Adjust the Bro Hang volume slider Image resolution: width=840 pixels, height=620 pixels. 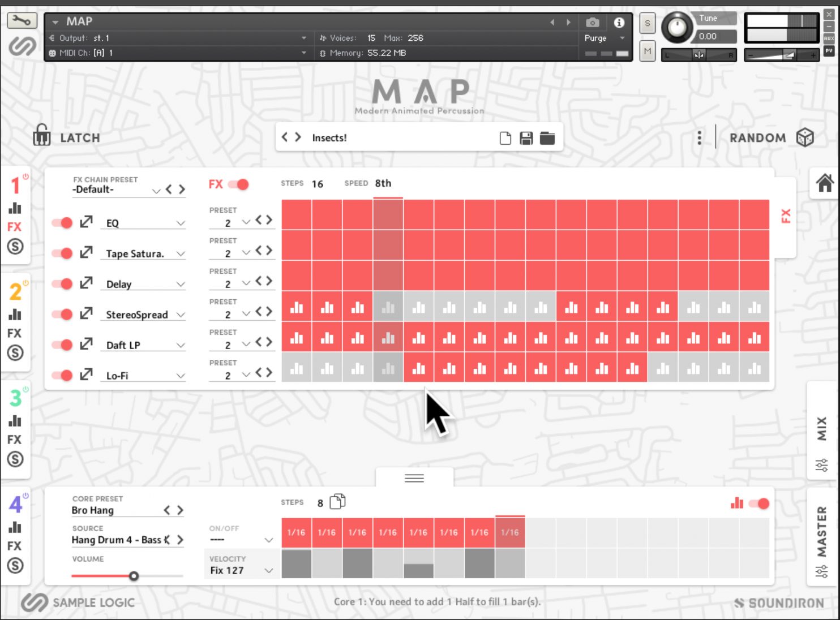(134, 576)
